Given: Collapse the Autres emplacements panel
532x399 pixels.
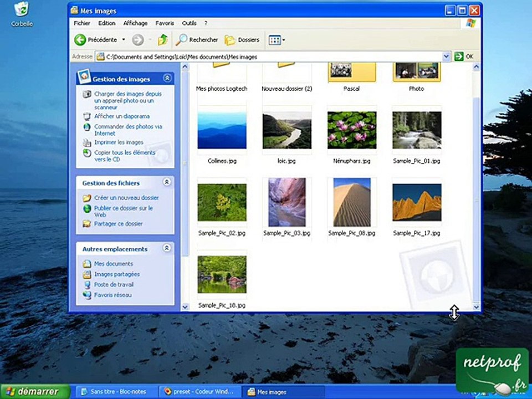Looking at the screenshot, I should [x=167, y=248].
